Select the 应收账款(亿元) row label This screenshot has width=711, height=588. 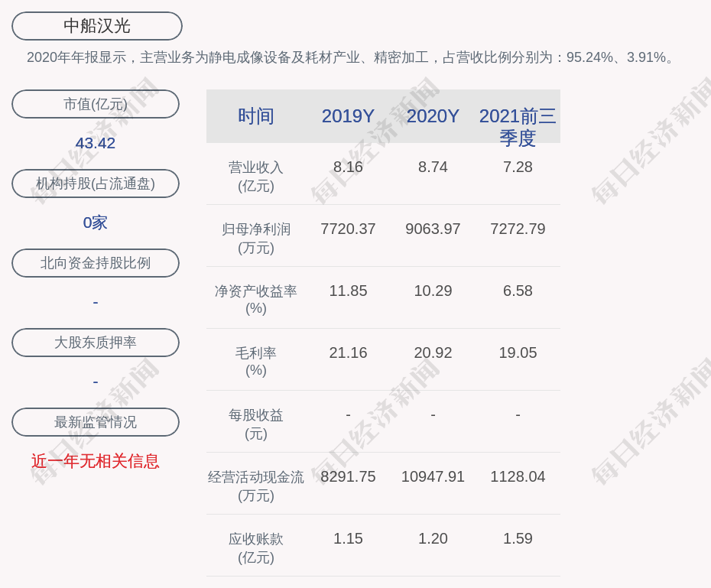tap(256, 548)
